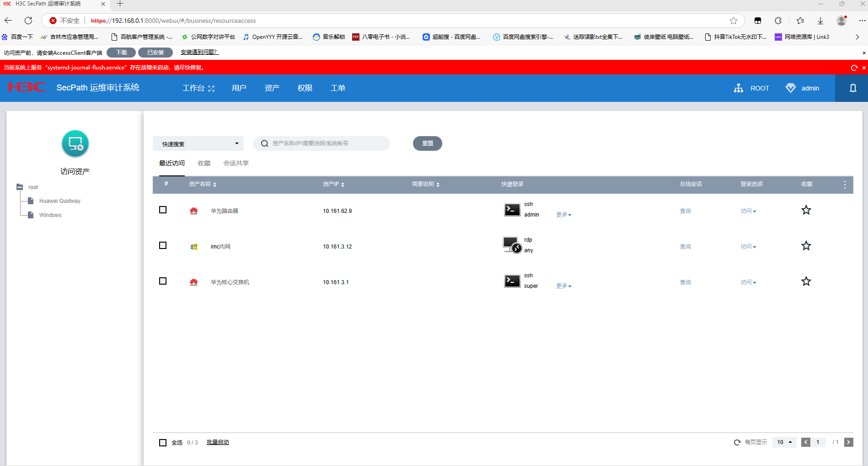
Task: Open the 安装遇到问题? link
Action: coord(200,52)
